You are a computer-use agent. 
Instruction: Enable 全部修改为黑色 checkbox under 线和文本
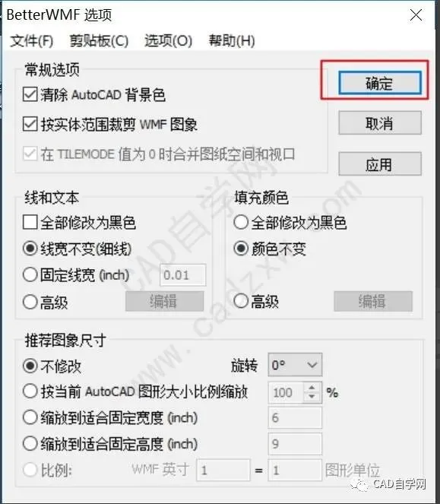coord(30,223)
